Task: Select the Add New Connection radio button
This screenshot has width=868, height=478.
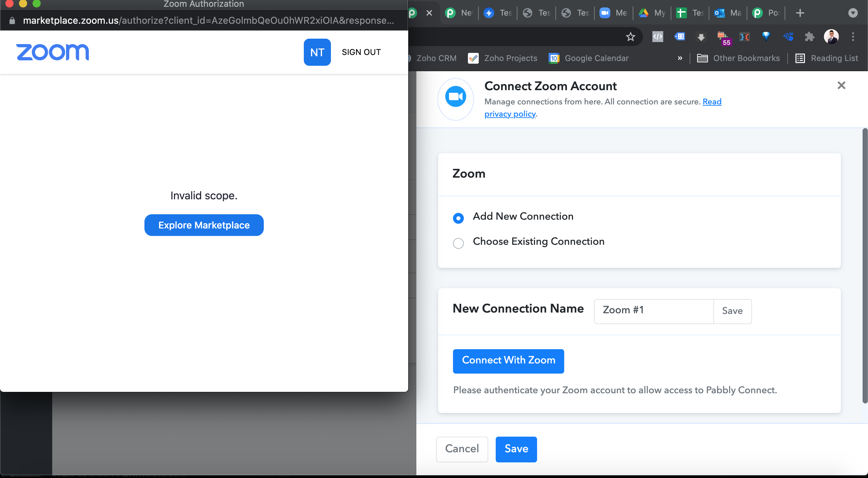Action: tap(458, 218)
